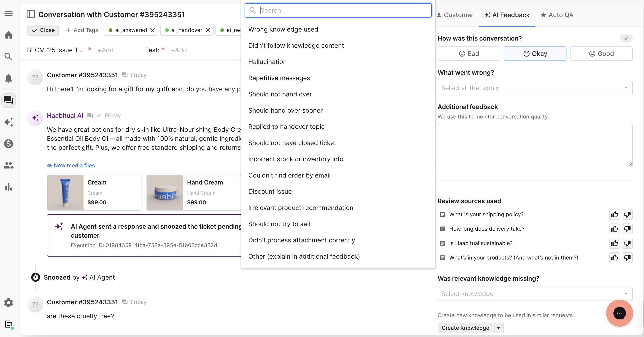Screen dimensions: 644x337
Task: Thumbs up 'What is your shipping policy?'
Action: coord(614,214)
